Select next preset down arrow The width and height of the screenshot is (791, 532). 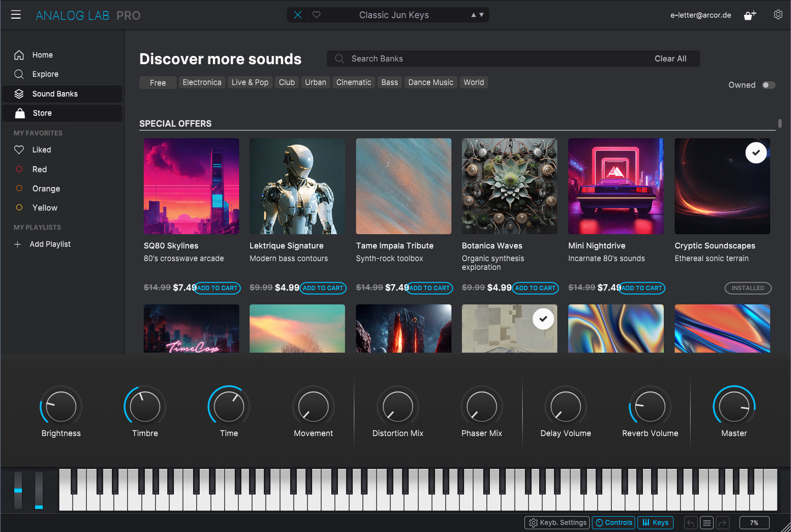482,15
